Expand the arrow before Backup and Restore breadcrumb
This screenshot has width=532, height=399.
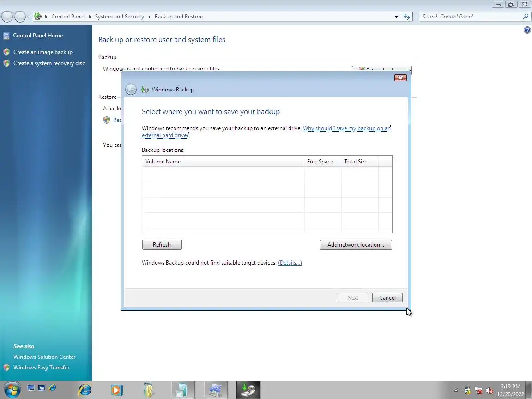pyautogui.click(x=149, y=17)
